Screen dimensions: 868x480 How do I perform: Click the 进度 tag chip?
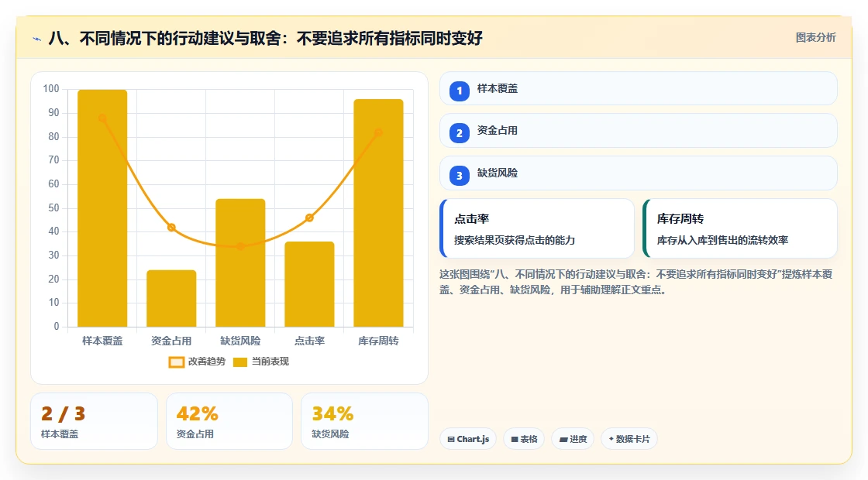click(x=573, y=439)
